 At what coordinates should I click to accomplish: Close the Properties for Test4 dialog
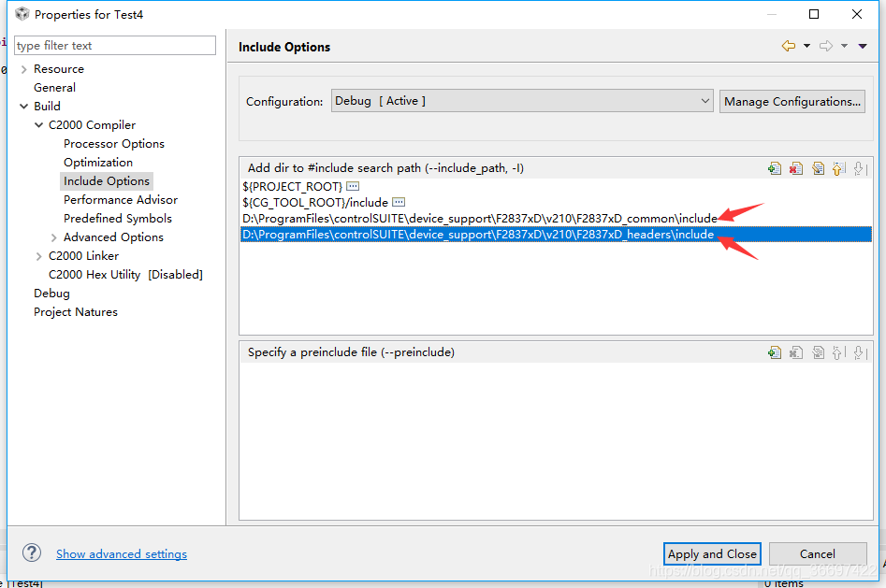tap(857, 14)
